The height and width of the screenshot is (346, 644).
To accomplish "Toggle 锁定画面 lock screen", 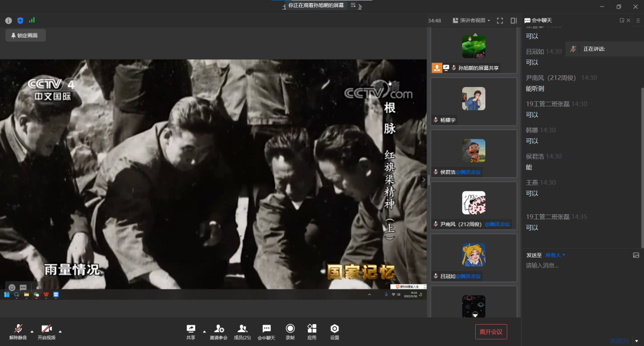I will click(x=25, y=36).
